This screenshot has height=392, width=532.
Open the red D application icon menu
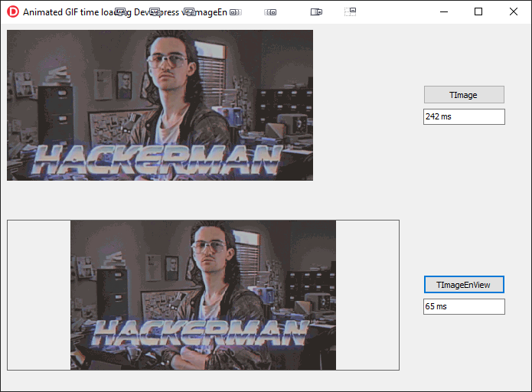click(x=13, y=12)
